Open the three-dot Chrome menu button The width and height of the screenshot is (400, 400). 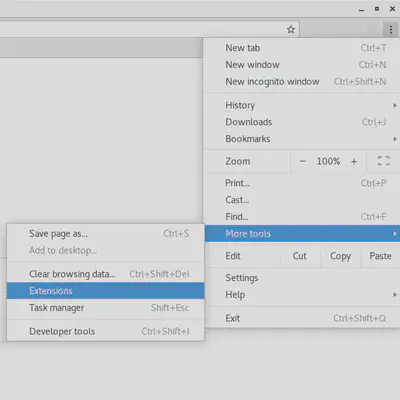(390, 30)
